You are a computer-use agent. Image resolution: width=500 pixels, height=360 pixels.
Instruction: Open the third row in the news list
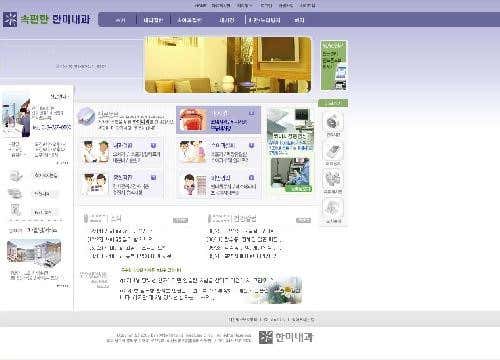[x=127, y=248]
